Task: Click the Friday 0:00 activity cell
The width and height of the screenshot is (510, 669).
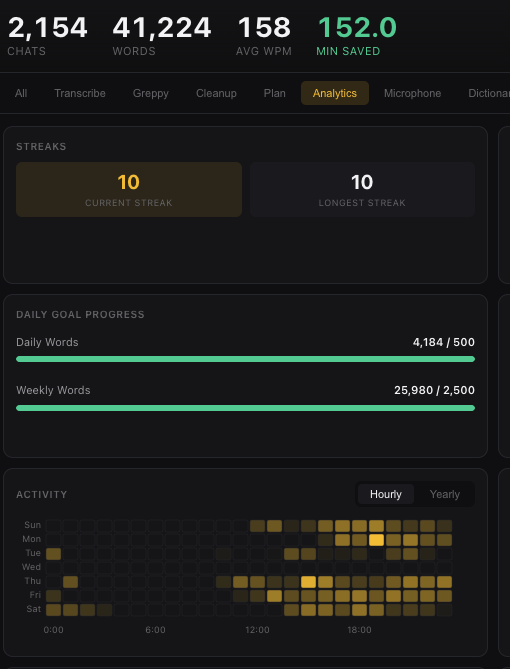Action: point(53,596)
